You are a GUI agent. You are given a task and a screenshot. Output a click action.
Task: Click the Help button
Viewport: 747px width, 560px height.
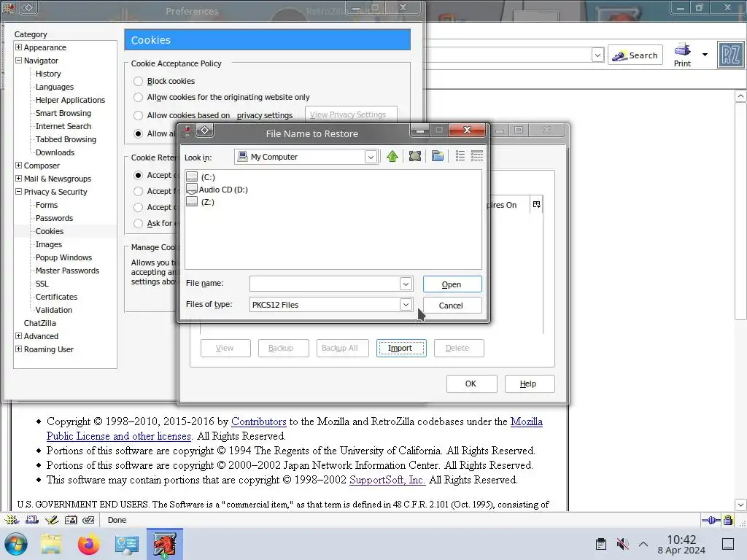[x=530, y=384]
